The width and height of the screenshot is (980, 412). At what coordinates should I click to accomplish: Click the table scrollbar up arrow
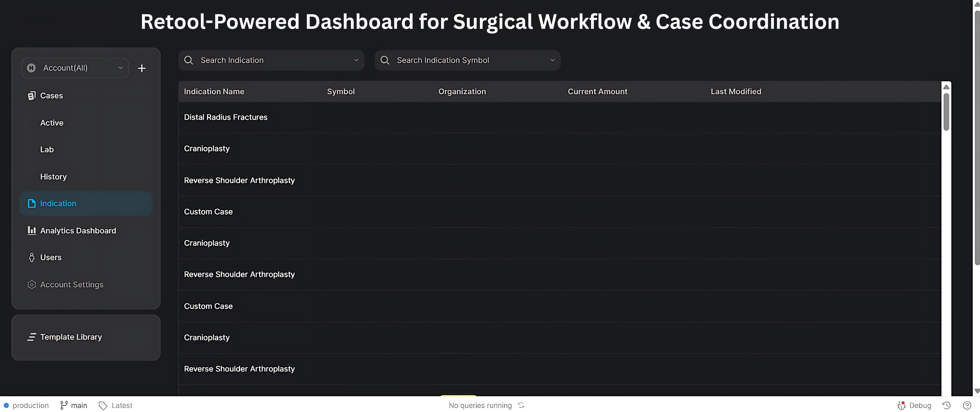coord(946,87)
